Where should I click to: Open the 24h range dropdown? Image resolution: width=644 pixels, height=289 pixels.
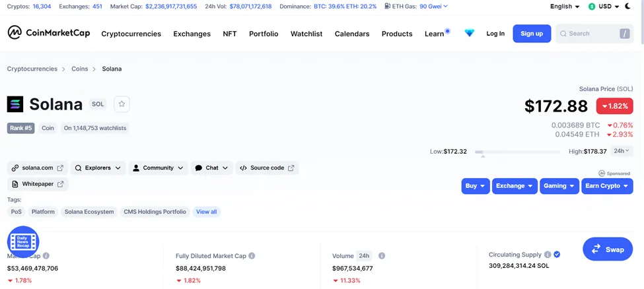[622, 151]
